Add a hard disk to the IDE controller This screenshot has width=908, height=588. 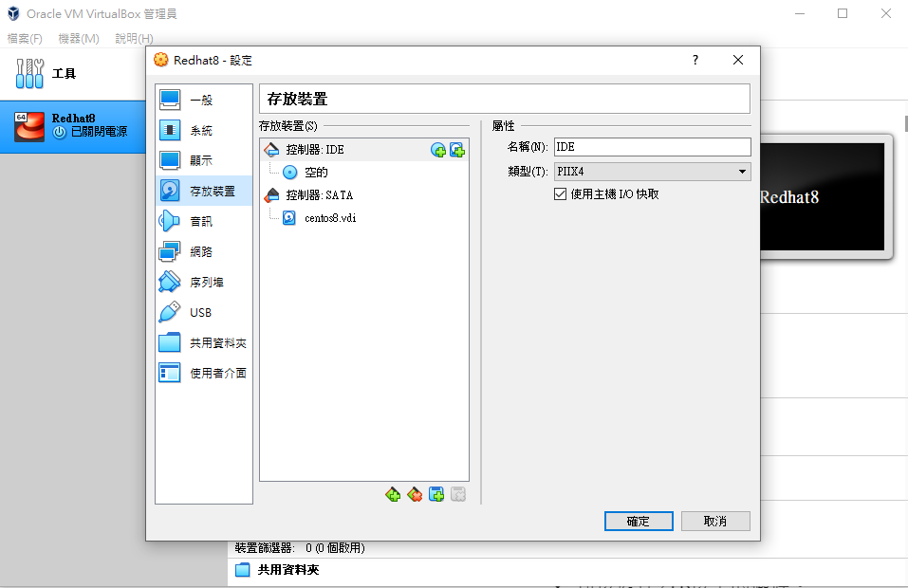pyautogui.click(x=457, y=149)
